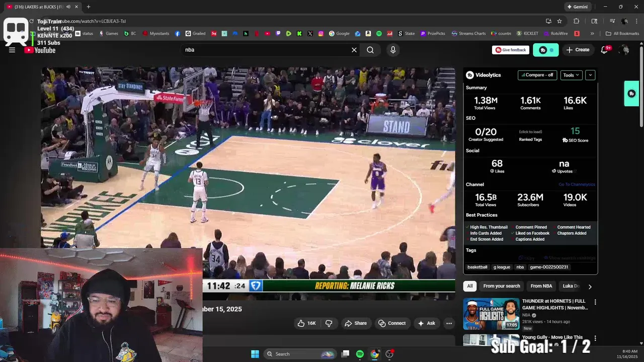Select the Luka Do… chip

[571, 286]
